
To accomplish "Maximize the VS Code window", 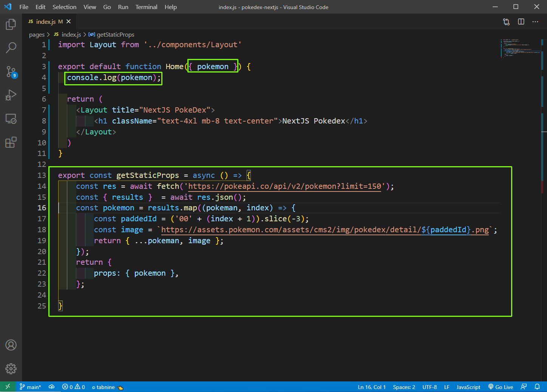I will point(516,7).
